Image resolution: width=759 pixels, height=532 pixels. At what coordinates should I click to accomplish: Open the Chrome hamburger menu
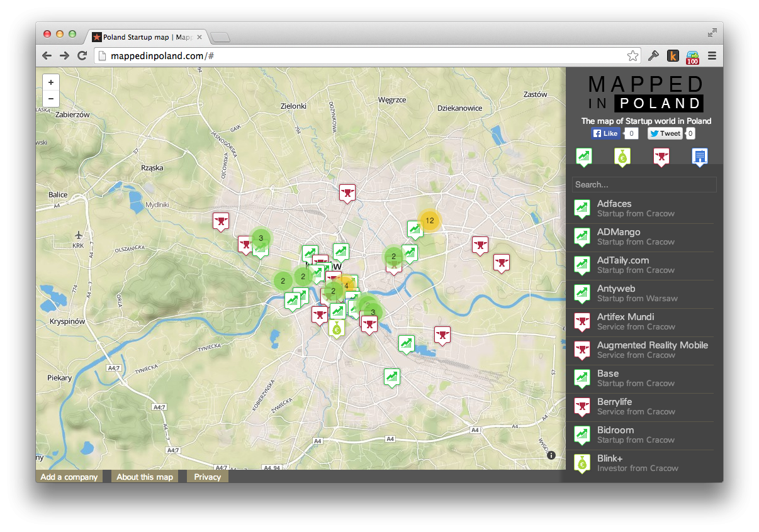pos(712,56)
